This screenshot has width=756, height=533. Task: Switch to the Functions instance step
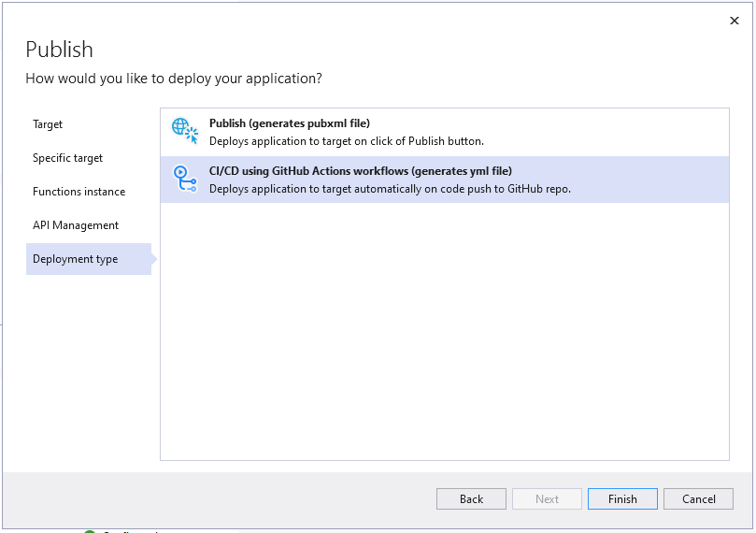pyautogui.click(x=78, y=192)
